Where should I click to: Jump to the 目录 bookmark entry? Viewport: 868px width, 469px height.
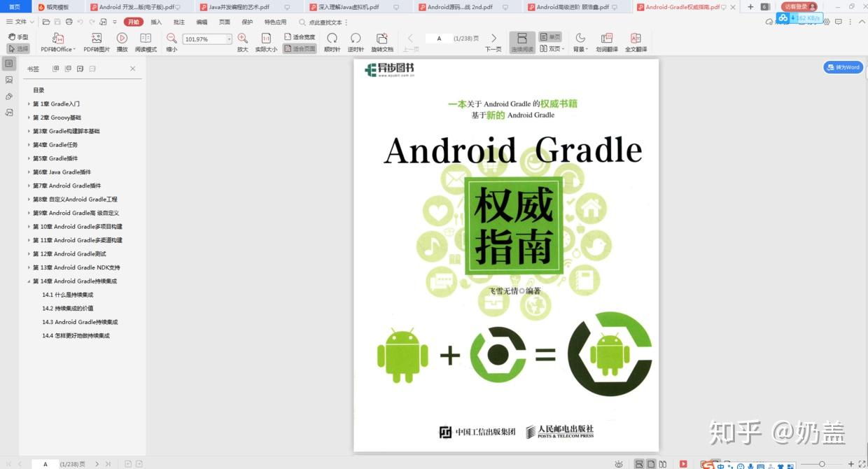click(38, 90)
